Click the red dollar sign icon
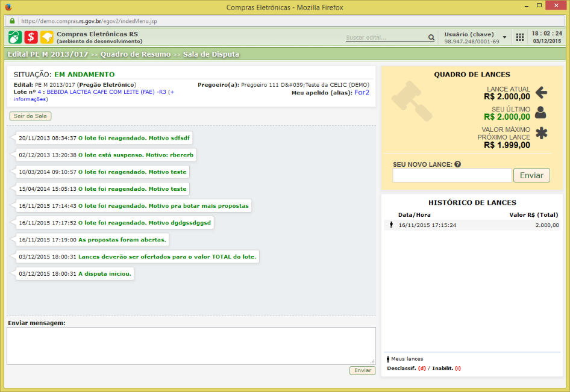Image resolution: width=570 pixels, height=392 pixels. 31,37
